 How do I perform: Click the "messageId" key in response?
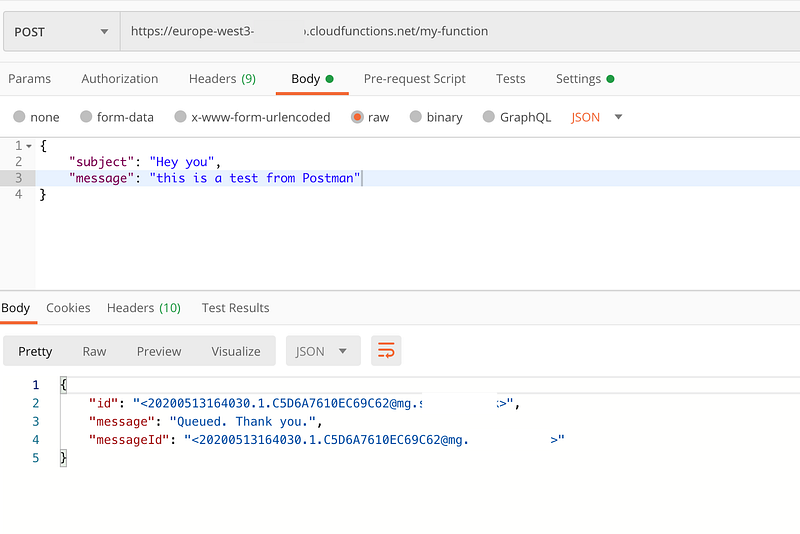pos(129,440)
